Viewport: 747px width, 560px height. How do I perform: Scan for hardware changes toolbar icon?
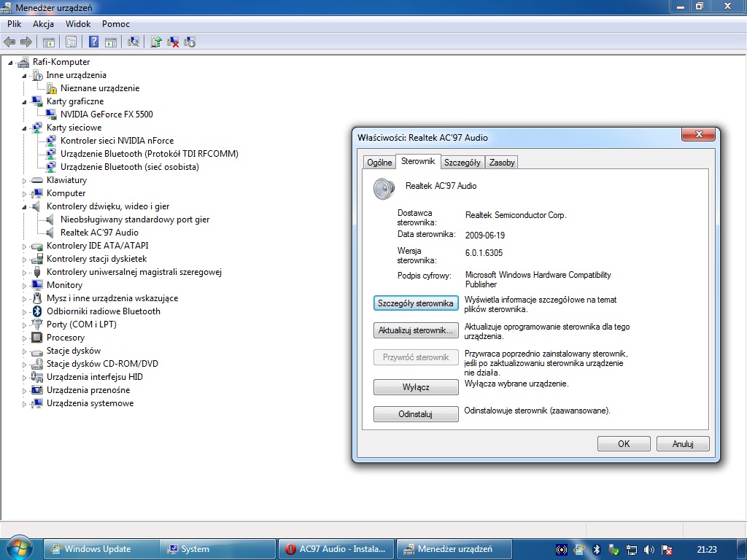point(133,42)
